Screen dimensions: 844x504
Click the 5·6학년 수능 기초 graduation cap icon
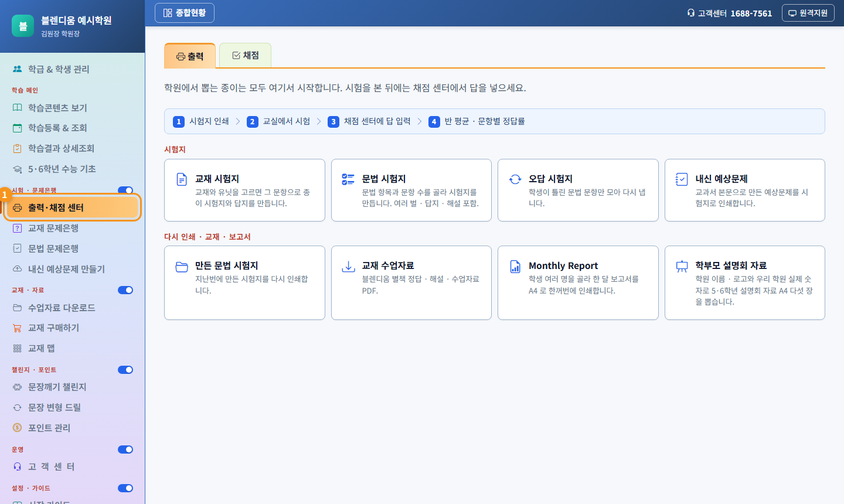pos(17,169)
